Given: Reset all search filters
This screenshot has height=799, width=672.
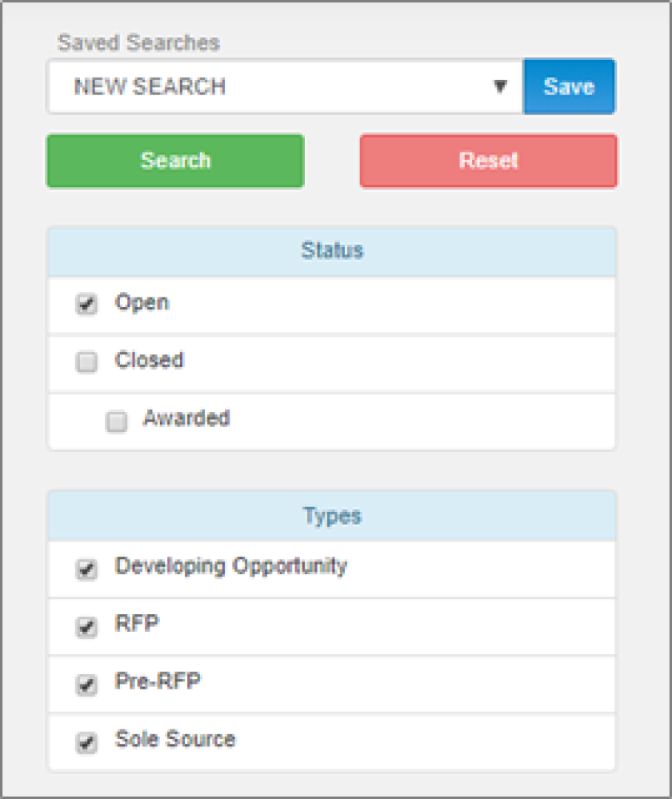Looking at the screenshot, I should 489,161.
